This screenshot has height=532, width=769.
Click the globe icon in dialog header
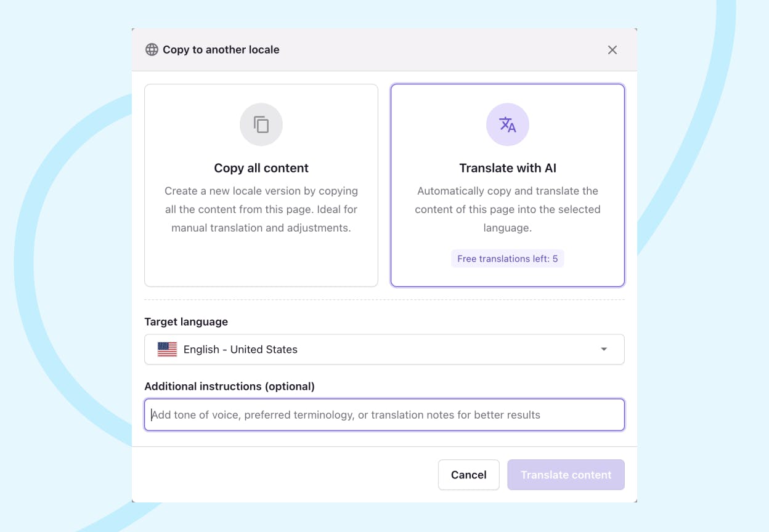pos(152,50)
